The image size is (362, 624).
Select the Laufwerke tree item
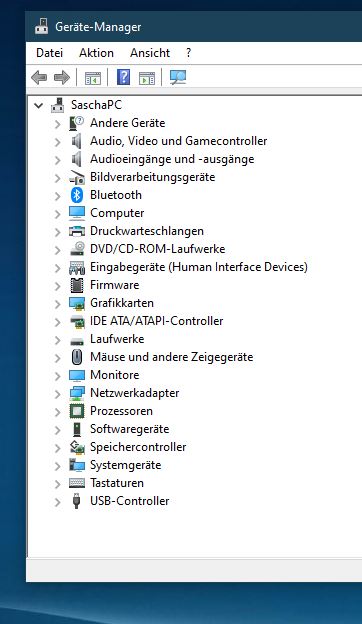117,339
